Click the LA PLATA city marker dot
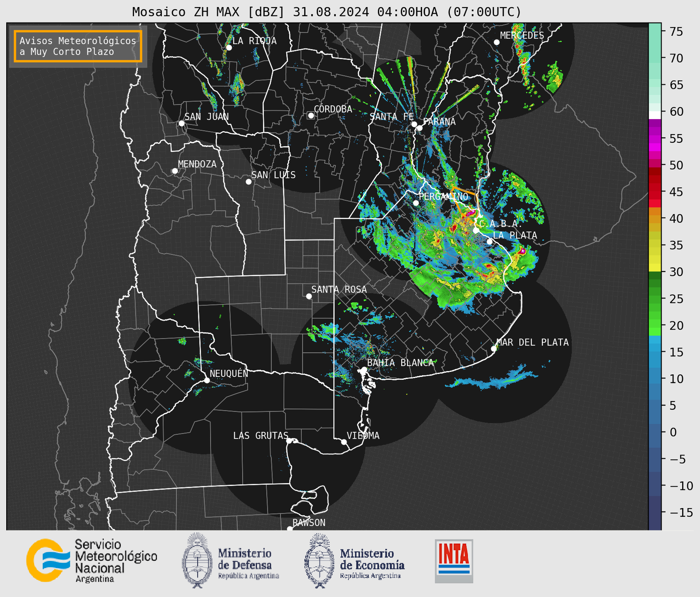The image size is (700, 597). 490,242
